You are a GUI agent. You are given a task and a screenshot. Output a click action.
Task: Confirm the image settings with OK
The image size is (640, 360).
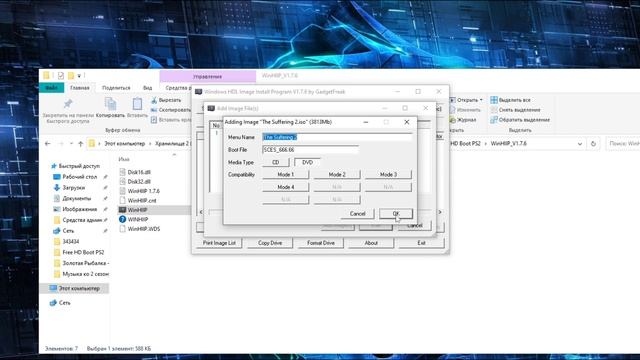coord(396,213)
